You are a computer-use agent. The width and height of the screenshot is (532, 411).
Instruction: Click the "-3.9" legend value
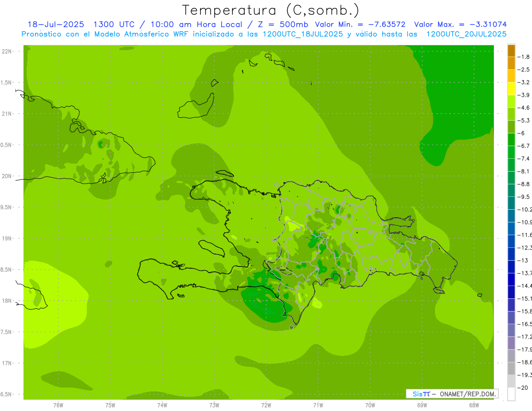tap(523, 95)
